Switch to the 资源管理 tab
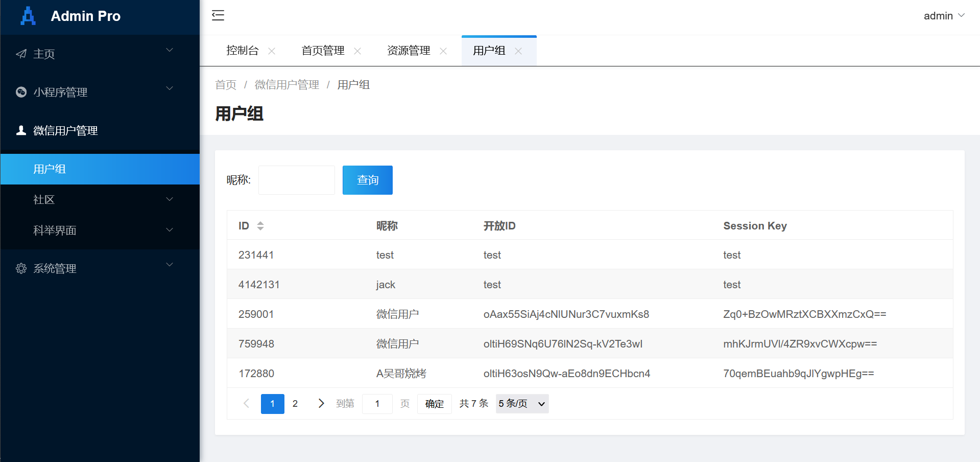Screen dimensions: 980x462 [409, 51]
